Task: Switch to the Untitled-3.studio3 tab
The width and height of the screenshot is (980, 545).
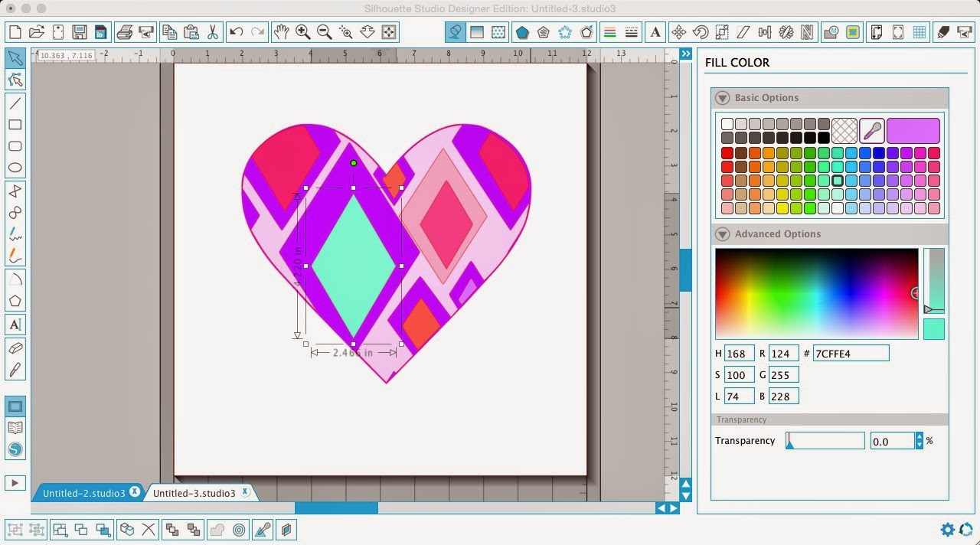Action: pos(195,492)
